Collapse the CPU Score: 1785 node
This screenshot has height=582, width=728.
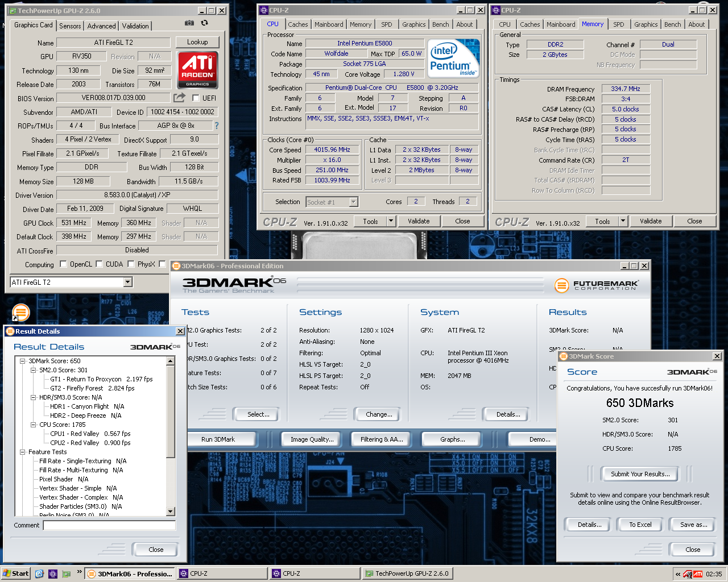(34, 425)
